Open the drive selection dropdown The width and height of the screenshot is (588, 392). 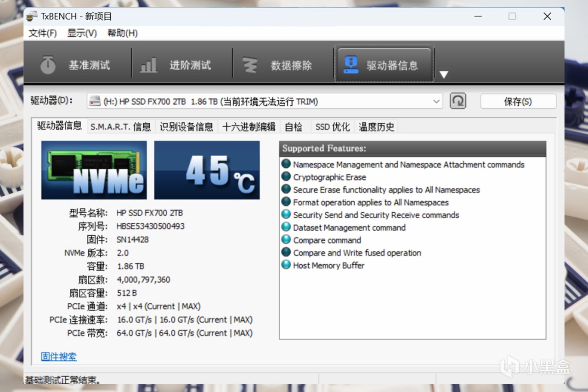[x=436, y=102]
